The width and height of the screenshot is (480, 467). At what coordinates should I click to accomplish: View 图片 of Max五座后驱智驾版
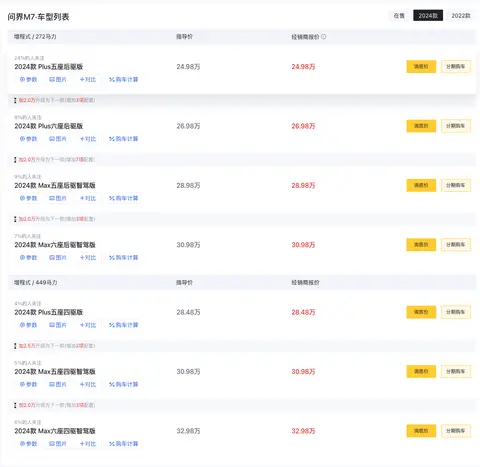coord(58,198)
